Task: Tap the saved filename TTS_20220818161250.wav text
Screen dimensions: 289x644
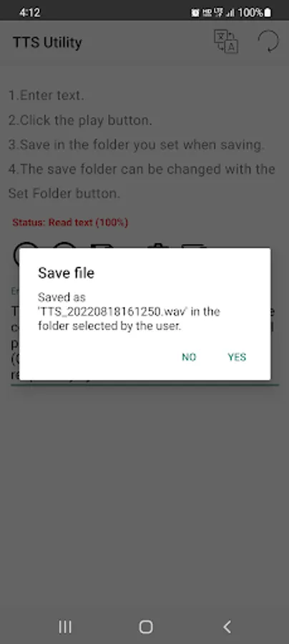Action: click(x=113, y=312)
